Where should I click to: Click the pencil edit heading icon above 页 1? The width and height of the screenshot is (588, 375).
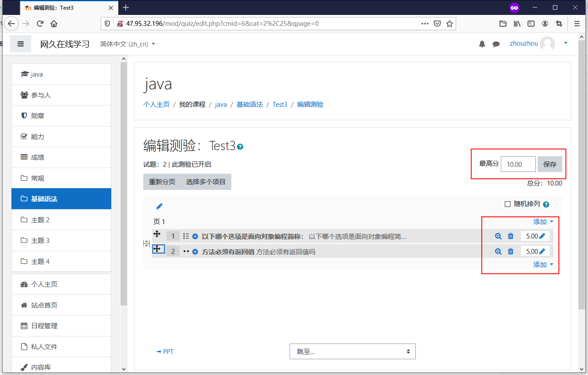[x=159, y=206]
